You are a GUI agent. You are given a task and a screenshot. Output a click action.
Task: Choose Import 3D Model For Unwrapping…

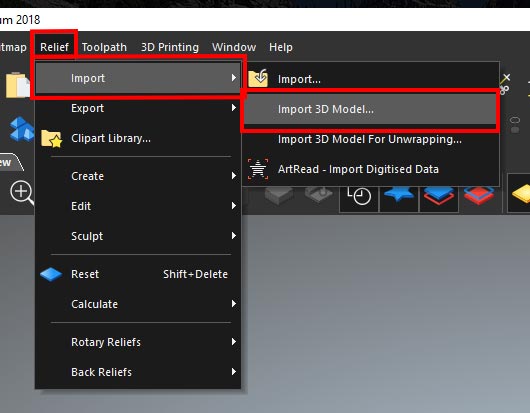click(370, 139)
